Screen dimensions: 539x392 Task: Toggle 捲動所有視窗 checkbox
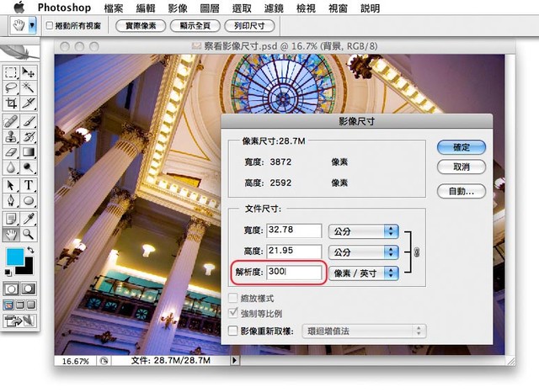50,25
